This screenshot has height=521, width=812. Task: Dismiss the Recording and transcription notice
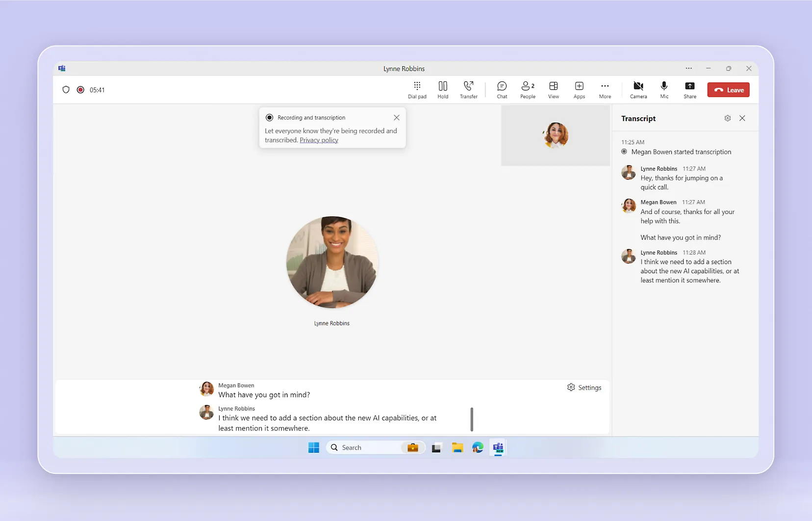coord(397,118)
